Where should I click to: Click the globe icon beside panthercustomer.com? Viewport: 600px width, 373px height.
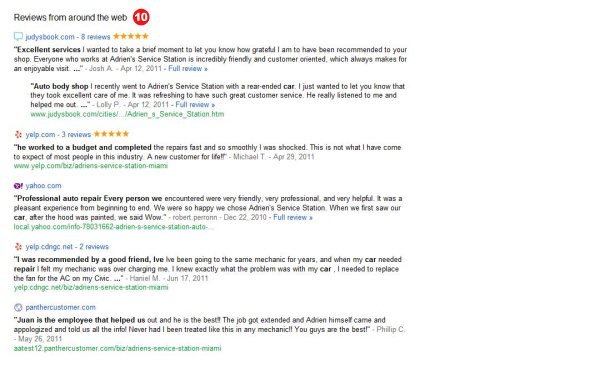point(18,307)
